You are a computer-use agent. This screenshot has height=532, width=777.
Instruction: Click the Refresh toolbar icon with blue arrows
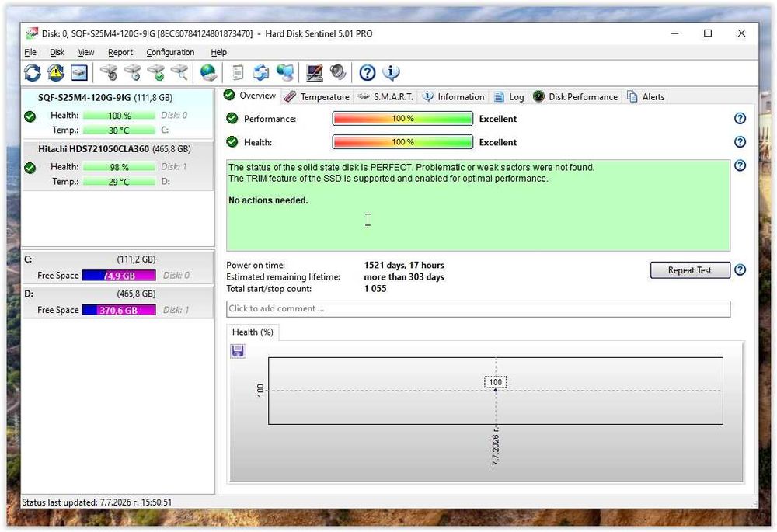(33, 73)
